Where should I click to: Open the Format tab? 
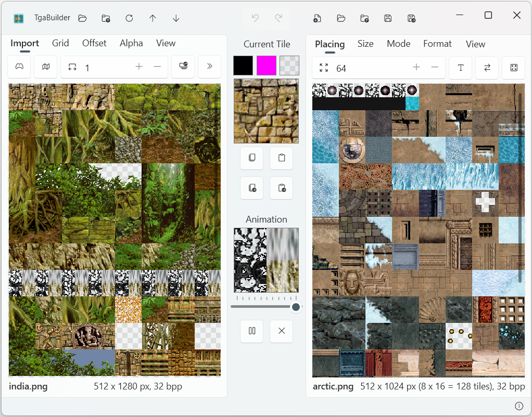pos(437,44)
